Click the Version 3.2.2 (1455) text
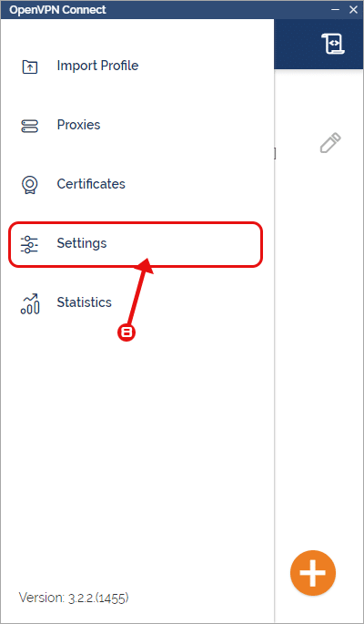 pyautogui.click(x=74, y=598)
